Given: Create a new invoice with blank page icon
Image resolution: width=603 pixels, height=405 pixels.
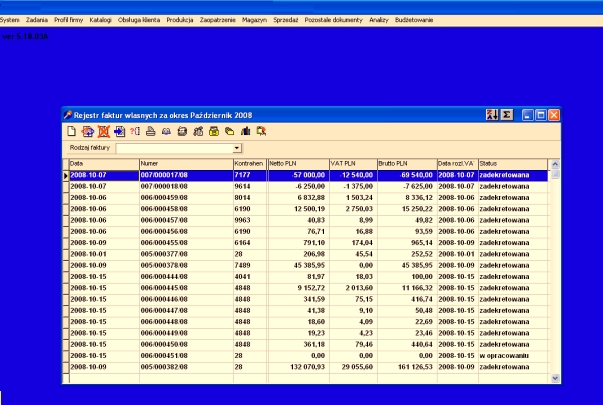Looking at the screenshot, I should (72, 132).
